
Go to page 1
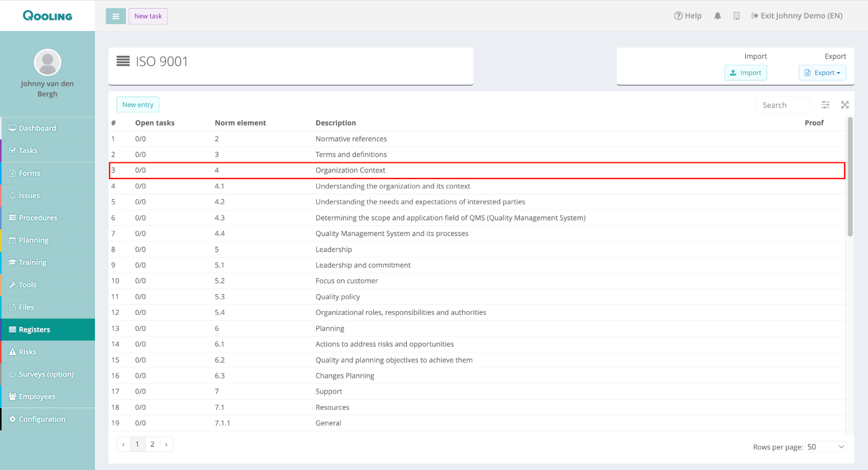coord(137,444)
